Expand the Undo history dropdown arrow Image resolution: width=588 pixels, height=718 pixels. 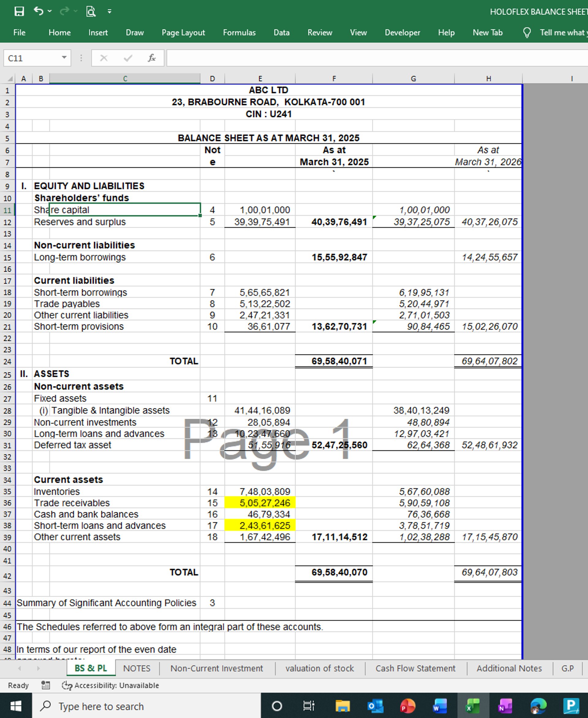click(x=50, y=11)
